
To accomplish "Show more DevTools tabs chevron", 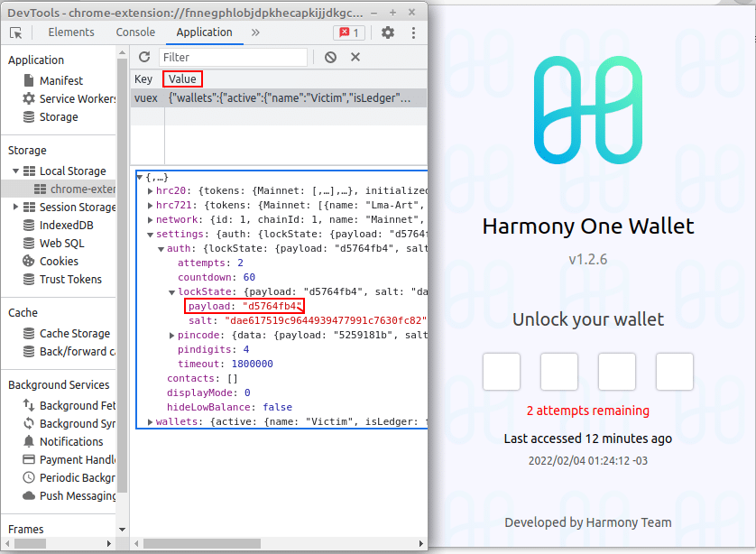I will 255,32.
